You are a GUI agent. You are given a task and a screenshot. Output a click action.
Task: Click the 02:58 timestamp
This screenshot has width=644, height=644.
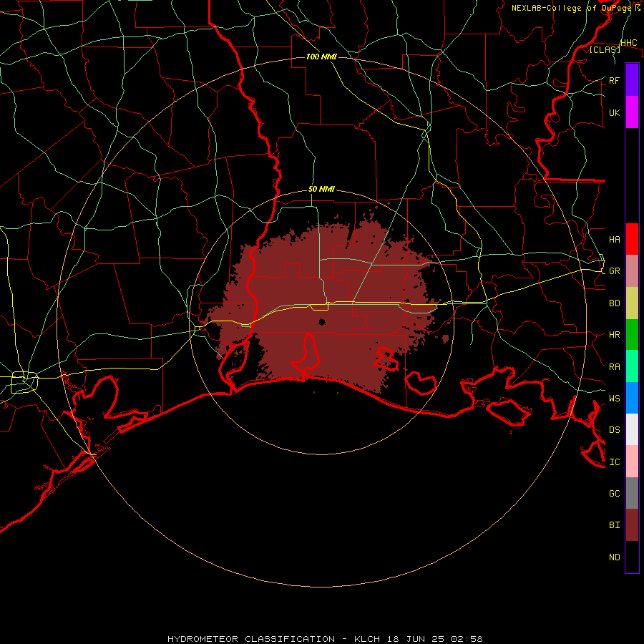pyautogui.click(x=467, y=639)
